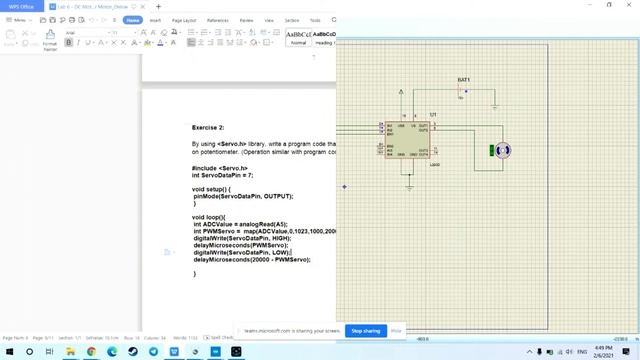Click the Subscript icon

(123, 42)
